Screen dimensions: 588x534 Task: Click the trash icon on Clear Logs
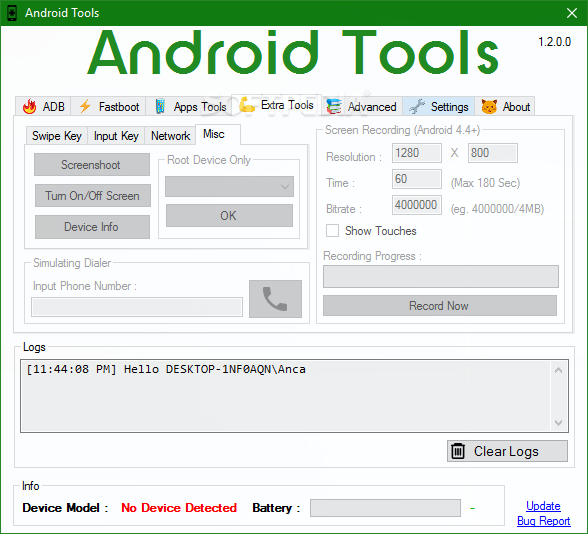(x=458, y=451)
